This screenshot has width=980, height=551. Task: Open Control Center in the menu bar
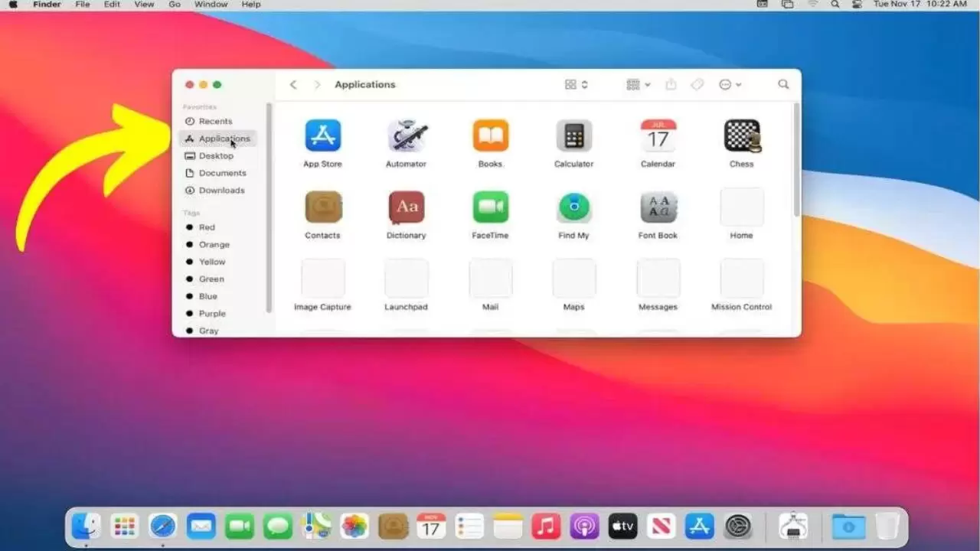[857, 5]
